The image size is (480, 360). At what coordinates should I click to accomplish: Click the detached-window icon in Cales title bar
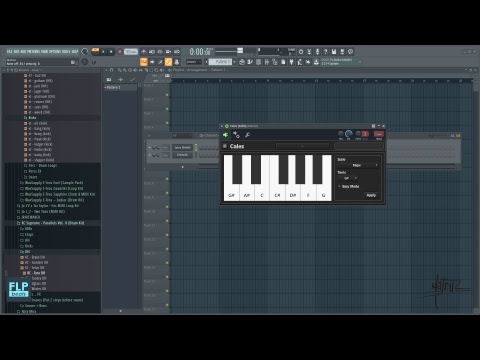[x=373, y=126]
